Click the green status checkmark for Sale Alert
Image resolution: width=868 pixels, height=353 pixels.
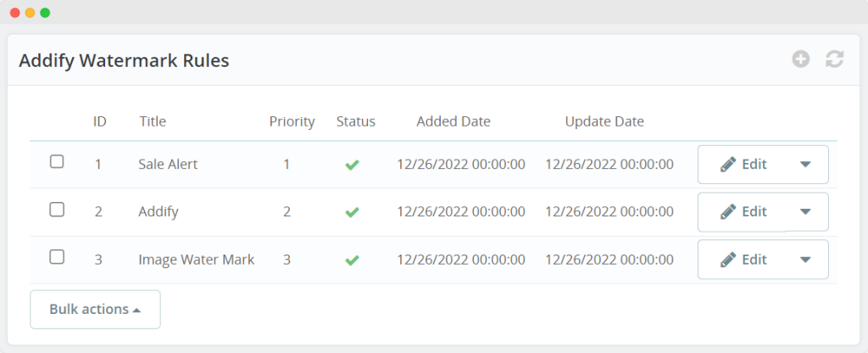pos(352,165)
